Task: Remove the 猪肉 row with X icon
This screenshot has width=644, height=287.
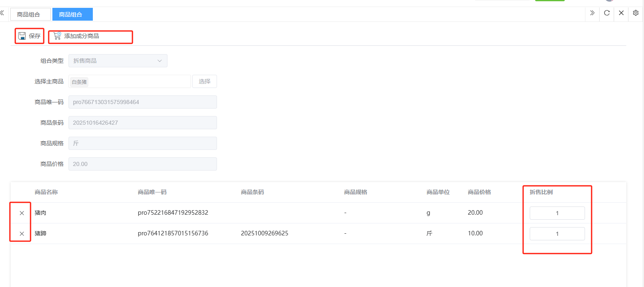Action: click(22, 213)
